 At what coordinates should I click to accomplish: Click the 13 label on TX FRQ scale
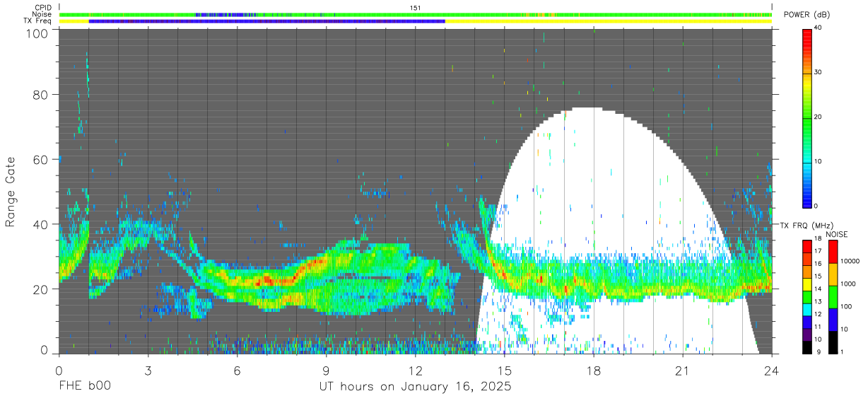[818, 301]
